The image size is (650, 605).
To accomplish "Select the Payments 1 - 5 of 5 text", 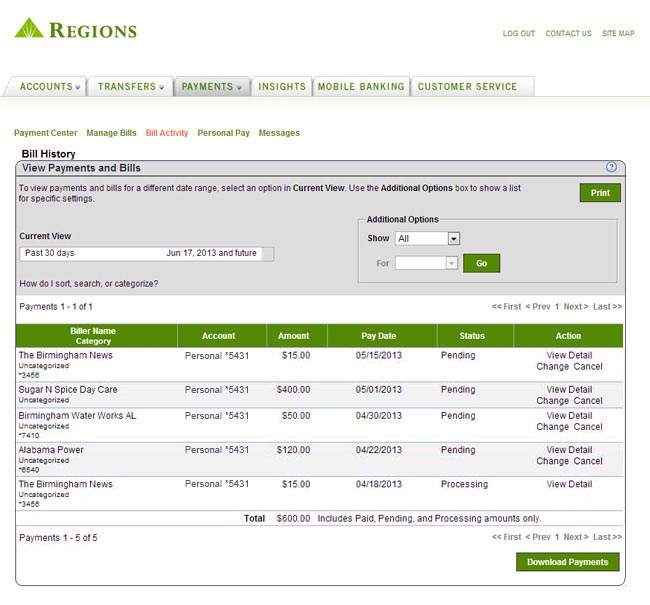I will click(x=58, y=538).
